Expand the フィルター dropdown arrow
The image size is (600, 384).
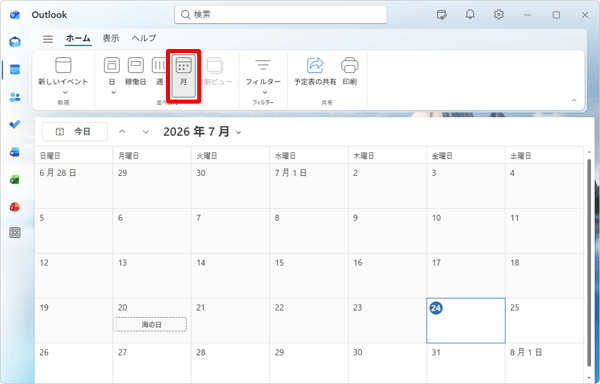(x=265, y=92)
